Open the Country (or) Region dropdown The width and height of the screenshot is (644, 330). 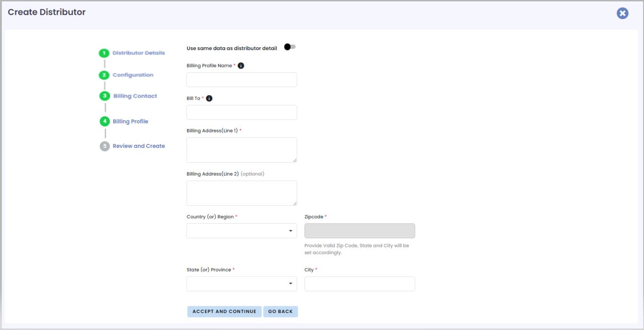242,231
